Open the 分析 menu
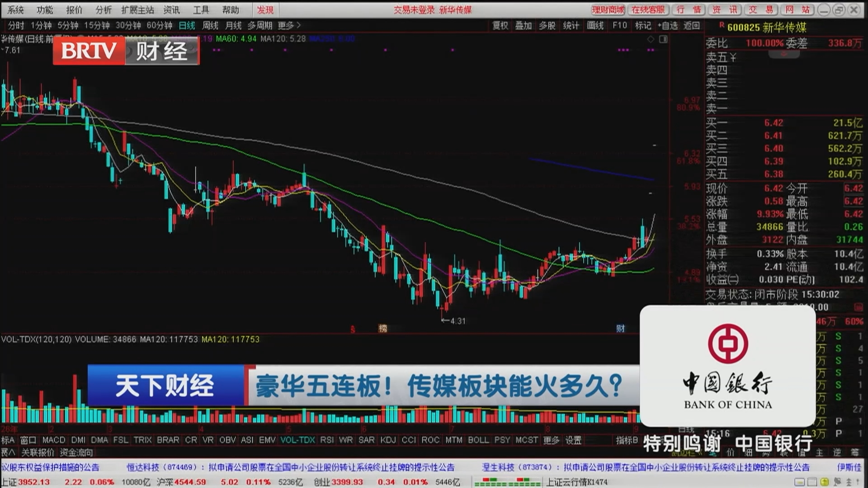 click(x=104, y=9)
